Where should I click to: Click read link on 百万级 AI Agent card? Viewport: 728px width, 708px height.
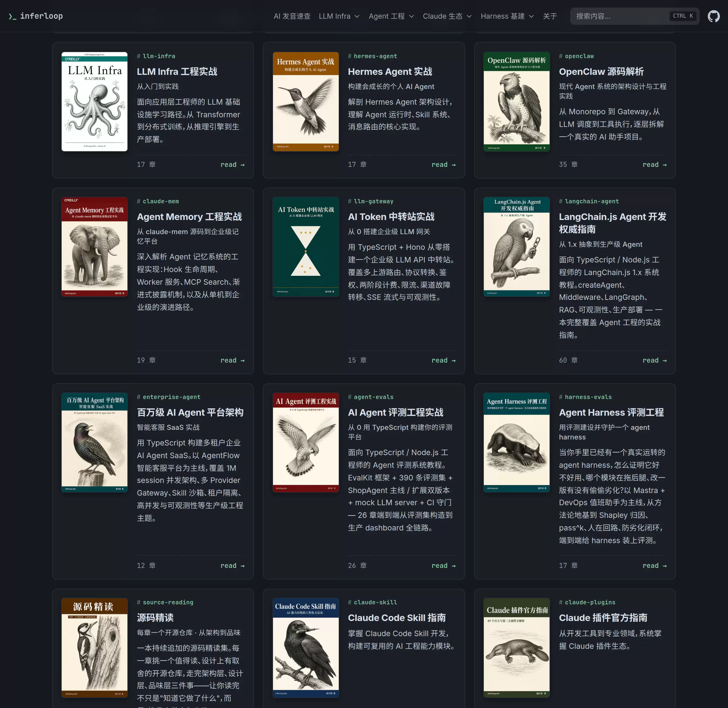click(232, 566)
